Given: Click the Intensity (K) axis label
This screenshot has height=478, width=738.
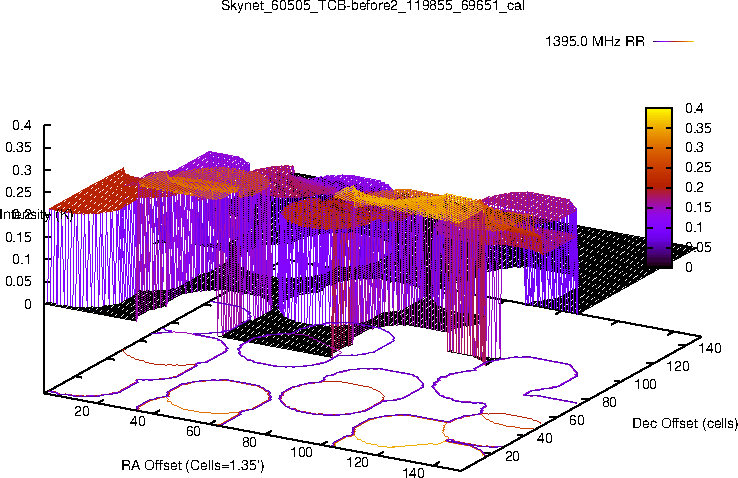Looking at the screenshot, I should point(36,215).
